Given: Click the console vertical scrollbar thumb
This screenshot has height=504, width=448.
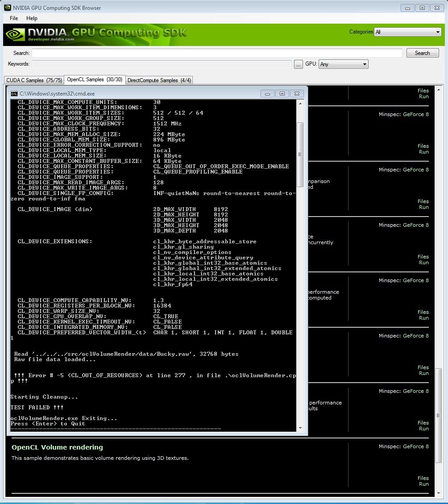Looking at the screenshot, I should (x=300, y=154).
